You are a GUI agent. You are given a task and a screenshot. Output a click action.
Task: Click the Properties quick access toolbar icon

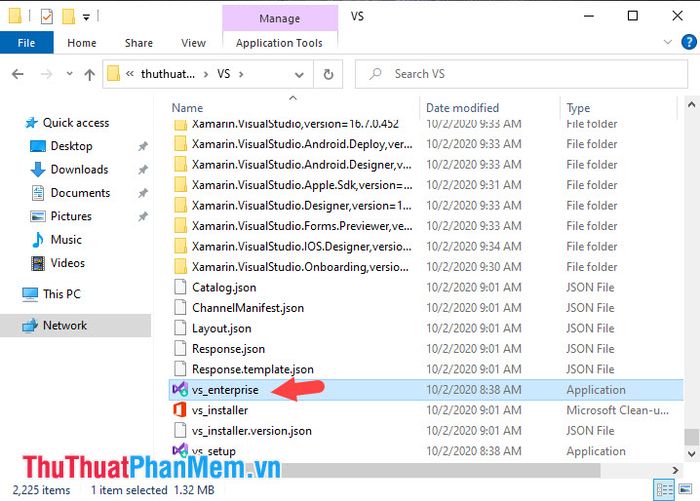point(46,17)
